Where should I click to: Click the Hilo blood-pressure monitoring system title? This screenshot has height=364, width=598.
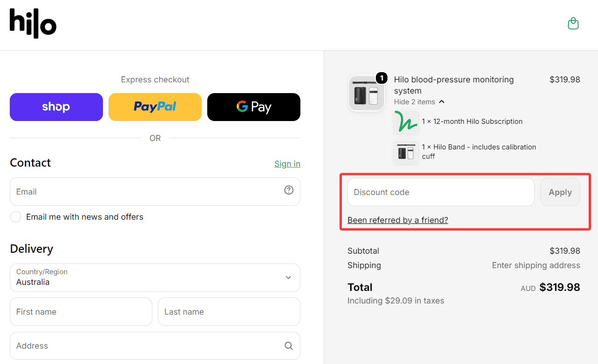tap(454, 85)
